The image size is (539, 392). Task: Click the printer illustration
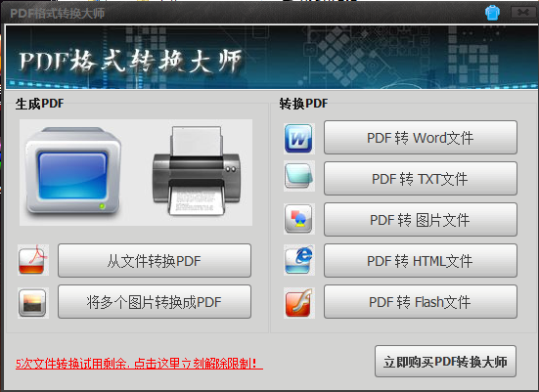(197, 171)
